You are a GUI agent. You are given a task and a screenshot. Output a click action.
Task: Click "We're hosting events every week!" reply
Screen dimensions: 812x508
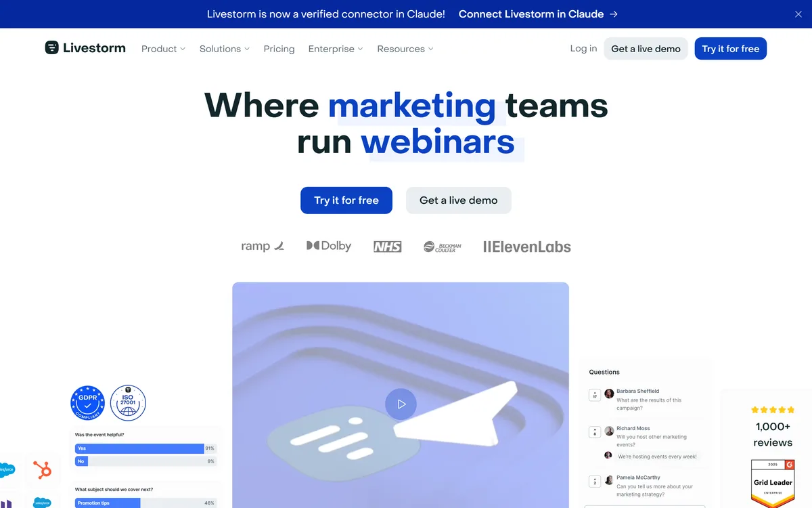coord(656,457)
